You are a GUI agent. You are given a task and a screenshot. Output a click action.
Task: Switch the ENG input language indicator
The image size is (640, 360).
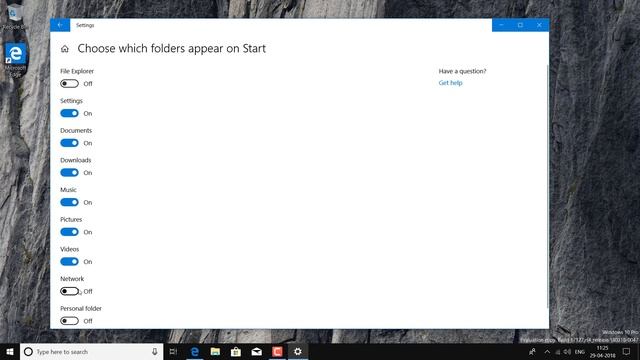580,352
